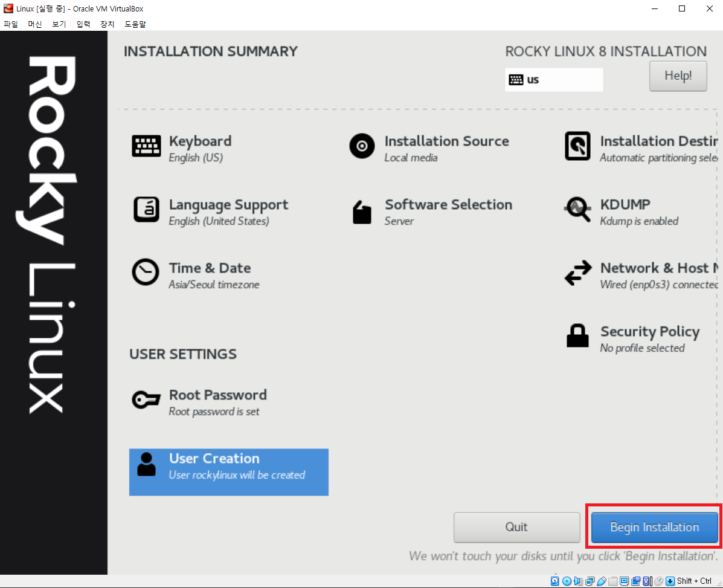Click the User Creation person icon
Screen dimensions: 723x588
pos(147,464)
